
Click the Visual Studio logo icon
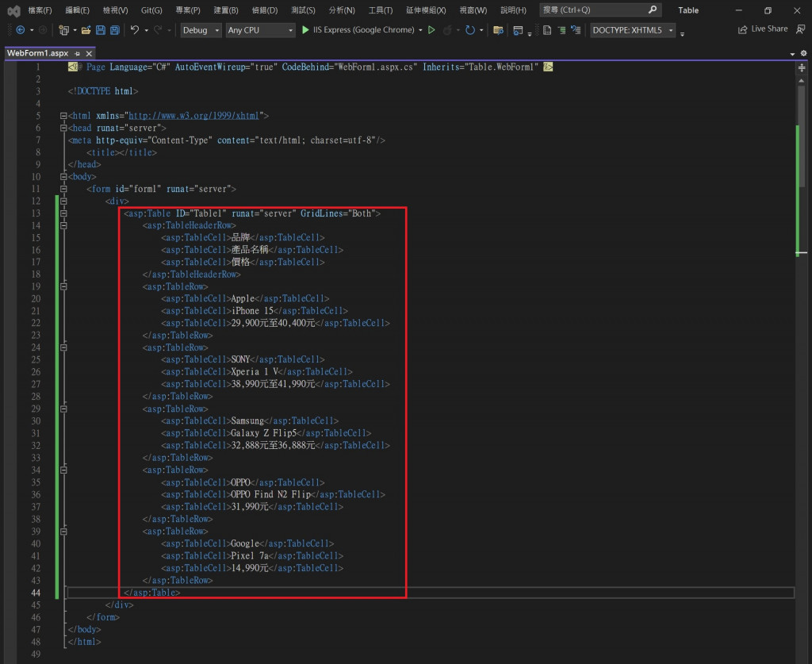14,10
